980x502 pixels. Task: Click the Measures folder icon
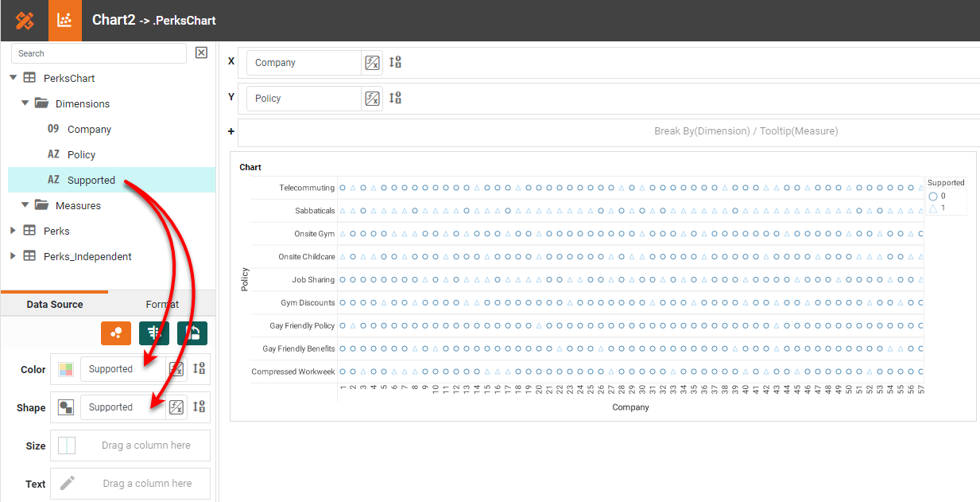pyautogui.click(x=42, y=205)
